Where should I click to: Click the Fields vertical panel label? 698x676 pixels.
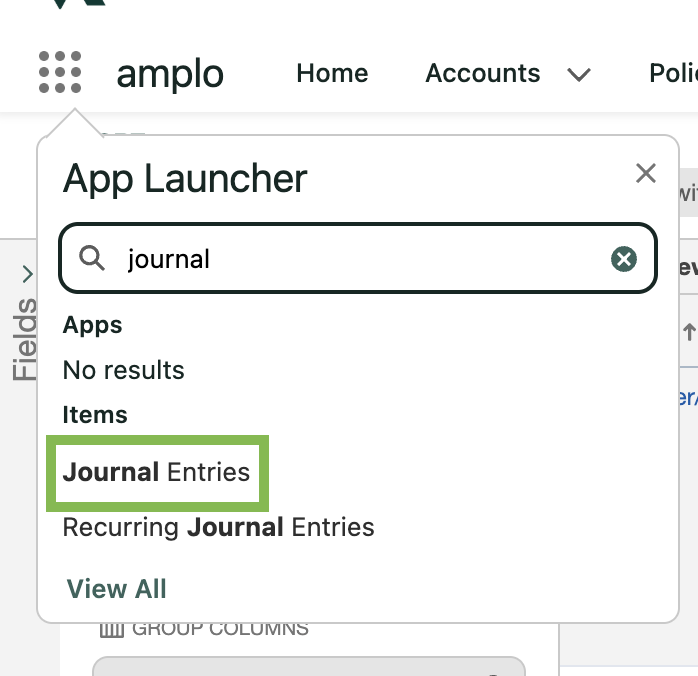click(x=24, y=339)
